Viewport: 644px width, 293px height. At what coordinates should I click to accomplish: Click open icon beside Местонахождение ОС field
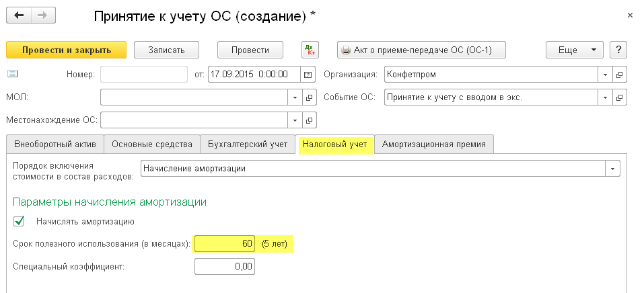pos(309,120)
